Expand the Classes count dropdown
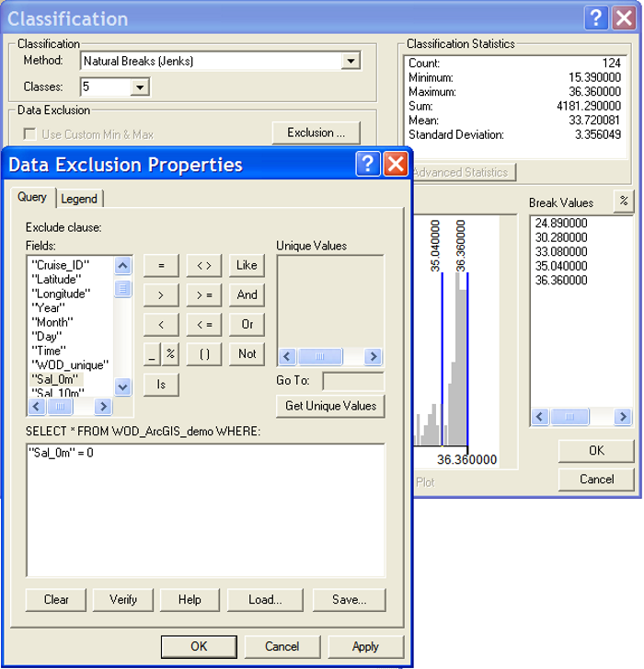Screen dimensions: 644x669 tap(140, 87)
